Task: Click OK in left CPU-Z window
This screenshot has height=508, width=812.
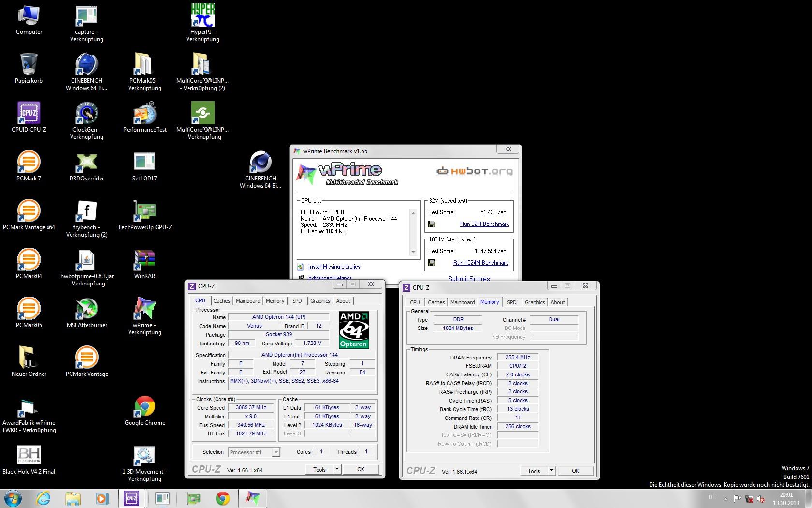Action: pos(361,469)
